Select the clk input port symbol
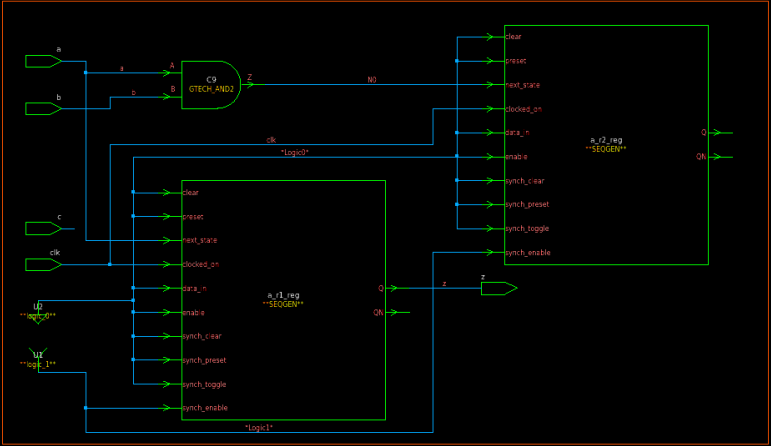Screen dimensions: 771x446 pyautogui.click(x=43, y=265)
